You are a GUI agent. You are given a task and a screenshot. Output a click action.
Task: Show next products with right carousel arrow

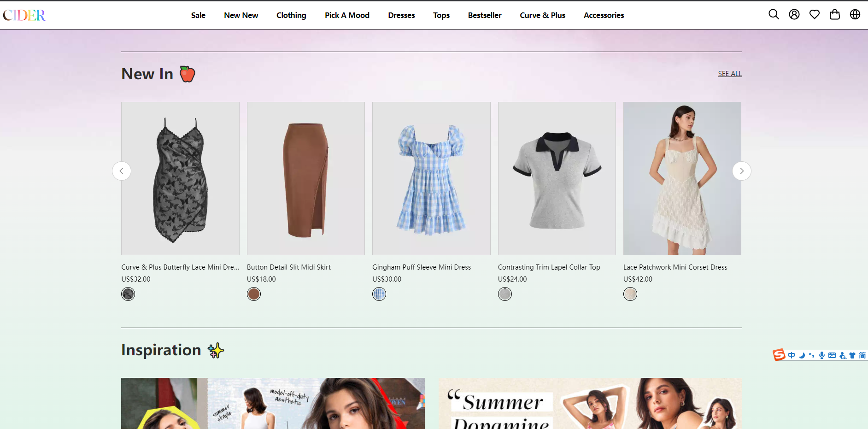click(741, 171)
